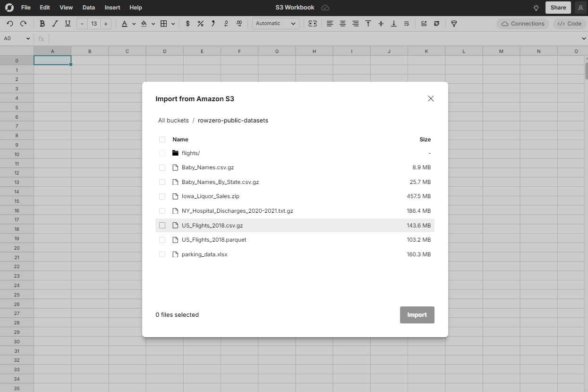Image resolution: width=588 pixels, height=392 pixels.
Task: Open the text color picker dropdown
Action: click(134, 24)
